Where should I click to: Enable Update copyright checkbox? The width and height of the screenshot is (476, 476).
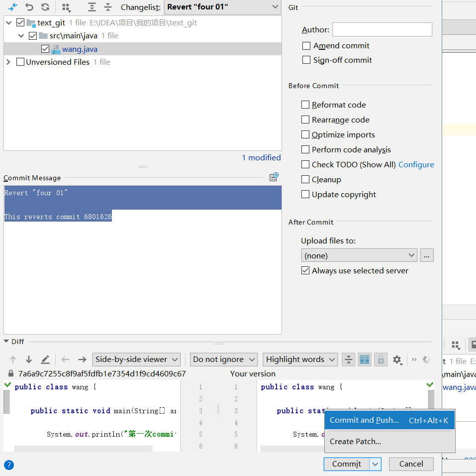click(x=305, y=194)
